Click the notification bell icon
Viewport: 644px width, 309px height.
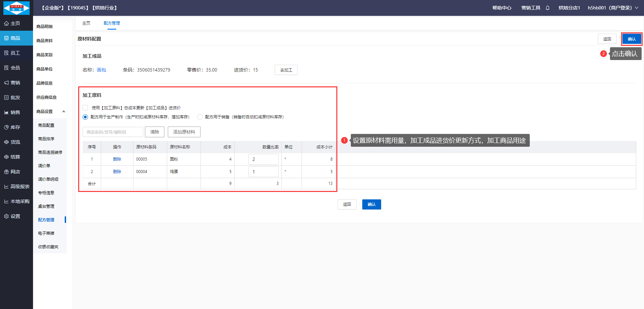coord(548,8)
